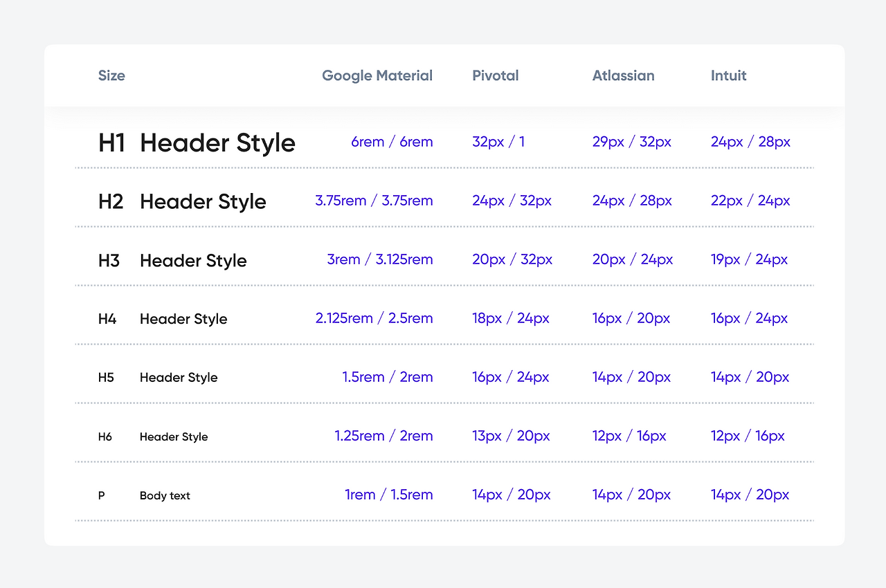Select the 3.75rem / 3.75rem value

[374, 201]
